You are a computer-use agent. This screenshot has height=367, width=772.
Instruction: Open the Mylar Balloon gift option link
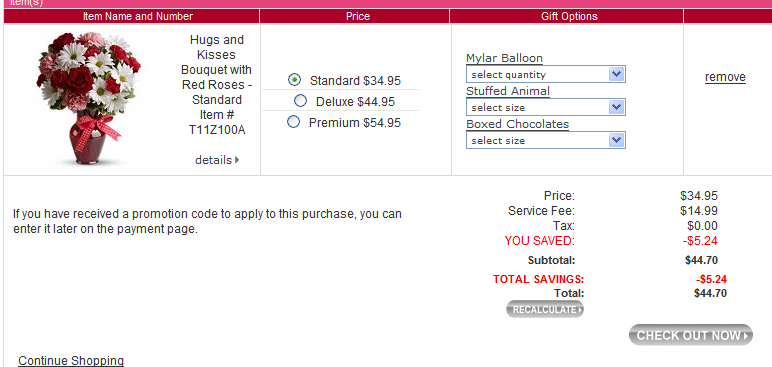point(504,58)
